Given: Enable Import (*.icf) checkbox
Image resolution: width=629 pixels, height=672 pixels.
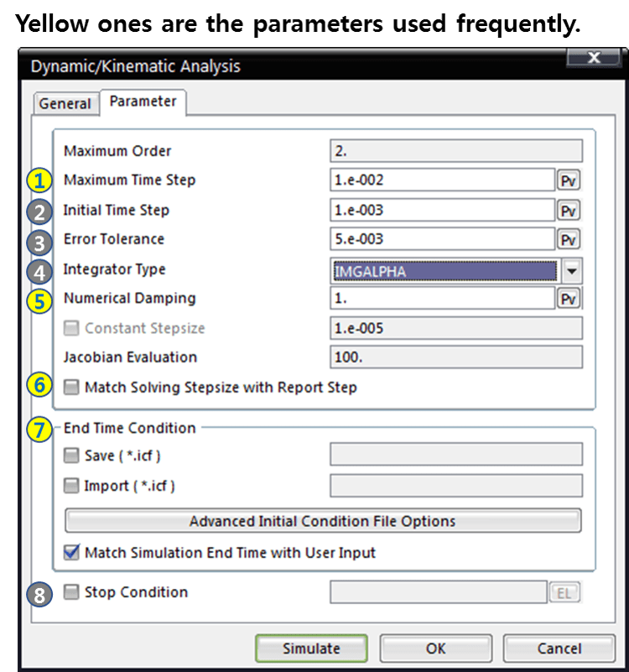Looking at the screenshot, I should tap(71, 486).
